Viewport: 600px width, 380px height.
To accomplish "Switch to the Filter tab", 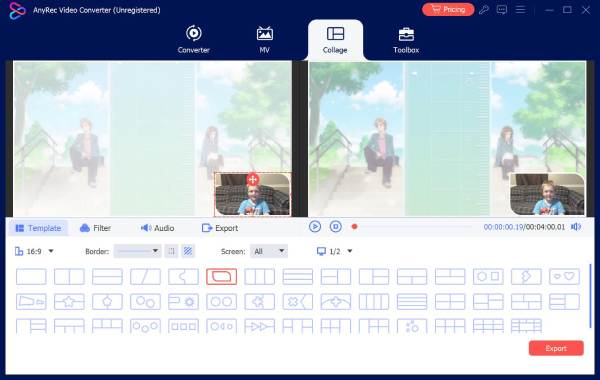I will click(x=95, y=228).
